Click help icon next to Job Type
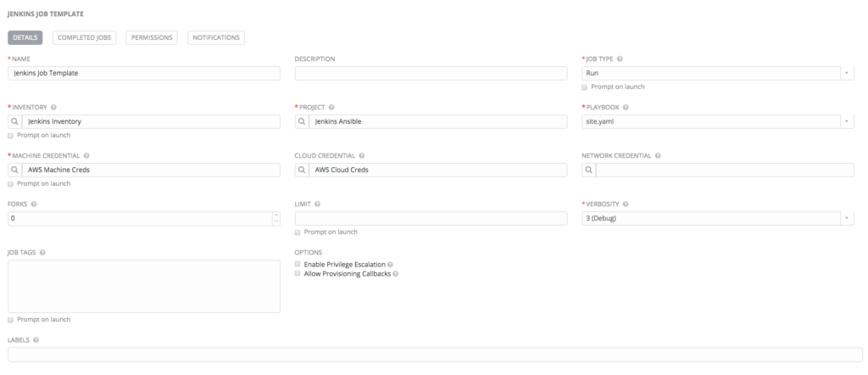This screenshot has height=375, width=868. pos(620,59)
